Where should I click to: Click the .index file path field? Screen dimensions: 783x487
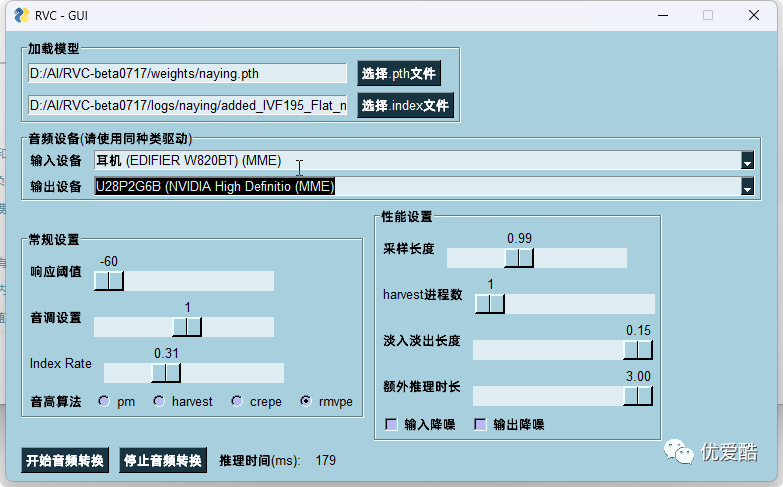tap(187, 105)
